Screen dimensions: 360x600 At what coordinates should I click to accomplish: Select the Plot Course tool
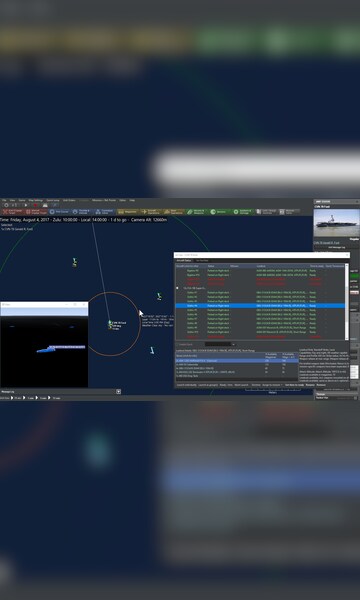coord(59,212)
